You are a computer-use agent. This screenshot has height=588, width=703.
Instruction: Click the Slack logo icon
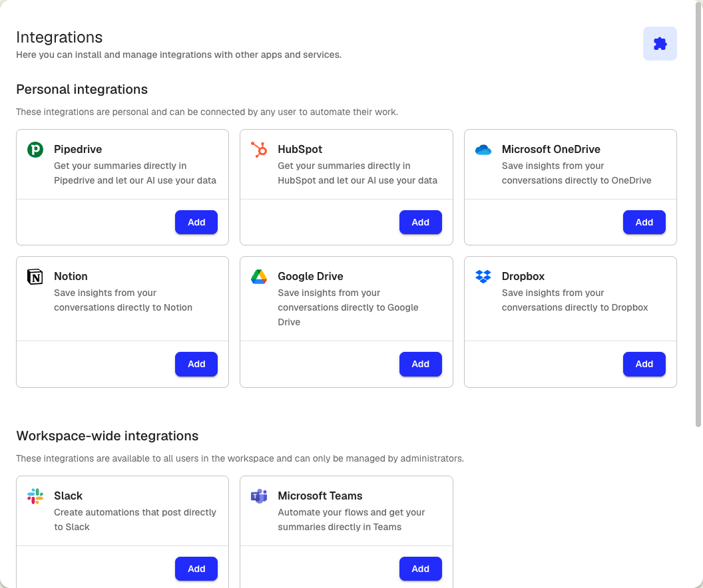pyautogui.click(x=35, y=496)
